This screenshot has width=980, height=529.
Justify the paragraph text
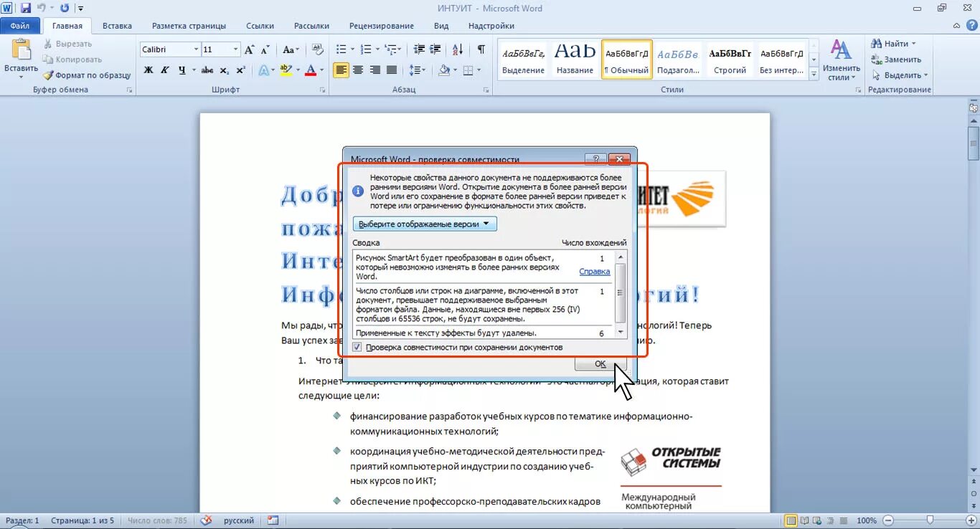[x=392, y=70]
